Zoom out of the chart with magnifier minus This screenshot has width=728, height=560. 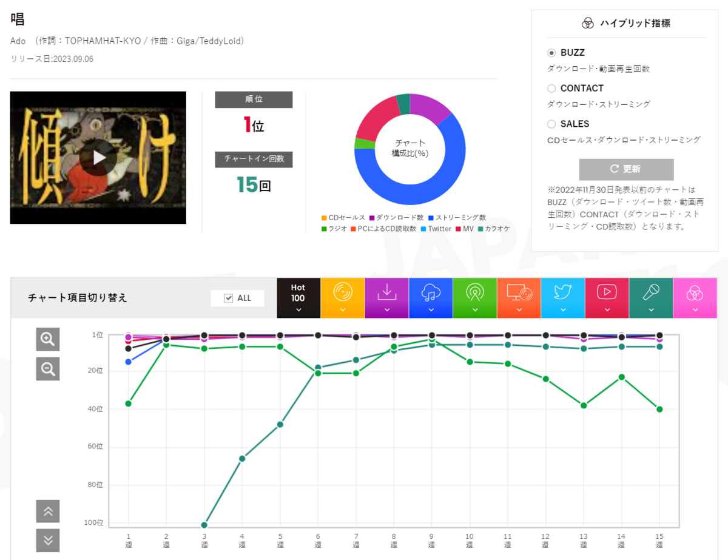(x=48, y=368)
